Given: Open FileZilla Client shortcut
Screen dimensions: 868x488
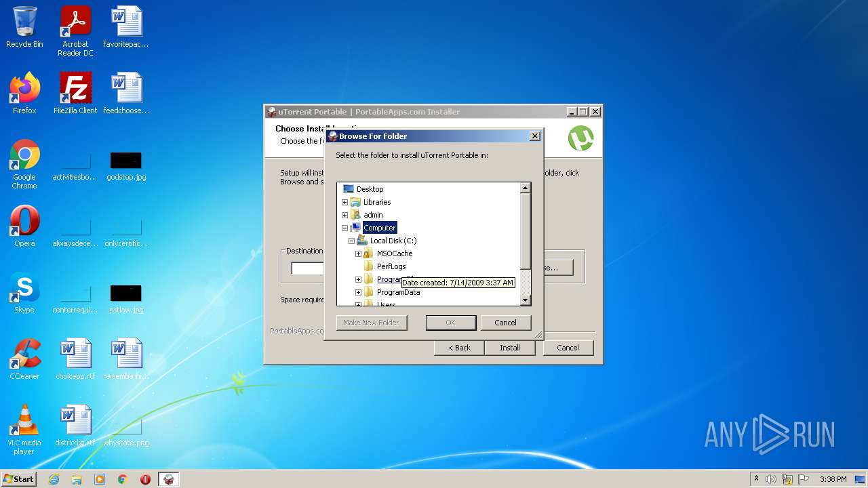Looking at the screenshot, I should point(75,94).
